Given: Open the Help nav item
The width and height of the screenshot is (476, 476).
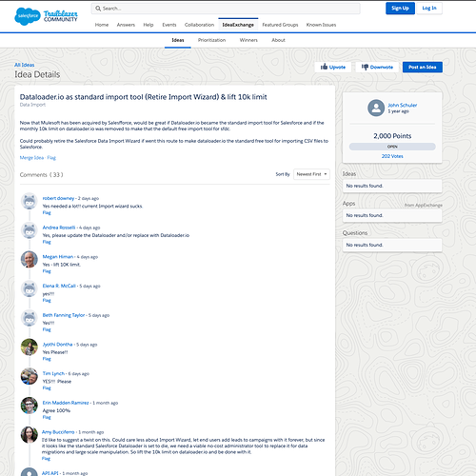Looking at the screenshot, I should (x=149, y=25).
